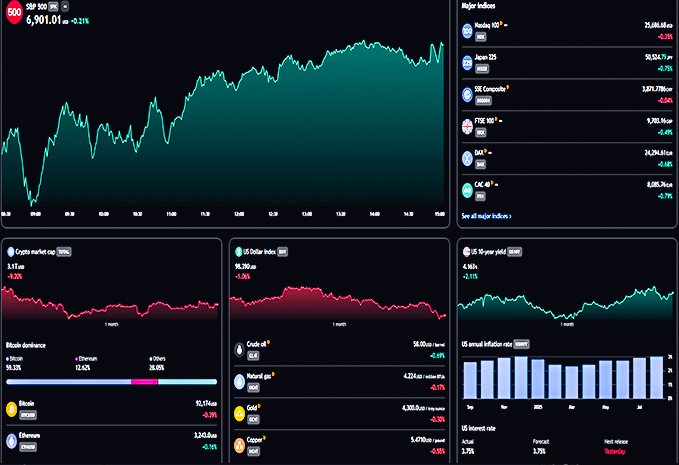
Task: Click the DAX index icon
Action: pyautogui.click(x=467, y=157)
